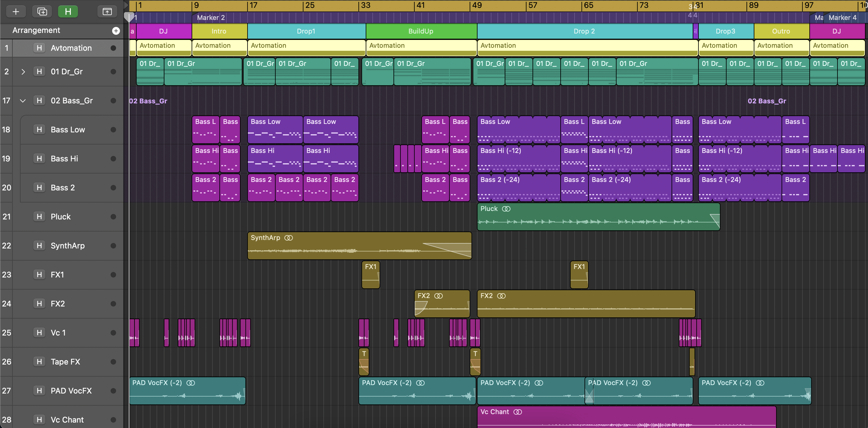Select the Vc Chant audio region
This screenshot has height=428, width=868.
click(x=627, y=417)
